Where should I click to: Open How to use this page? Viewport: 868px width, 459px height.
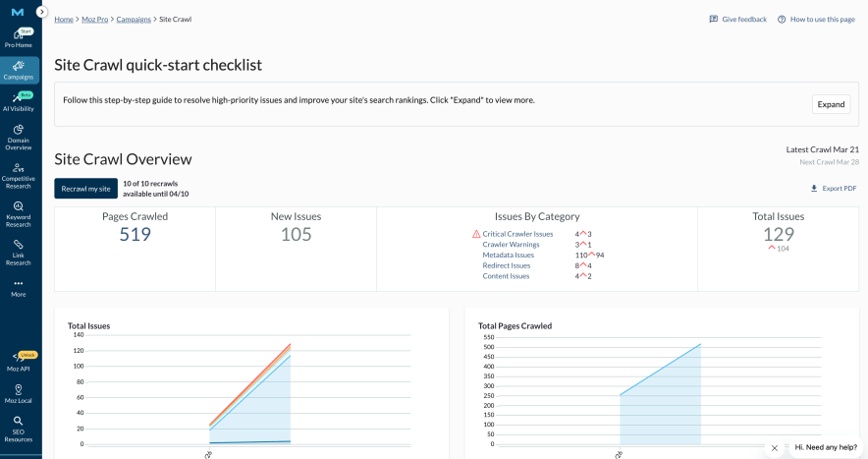coord(816,20)
